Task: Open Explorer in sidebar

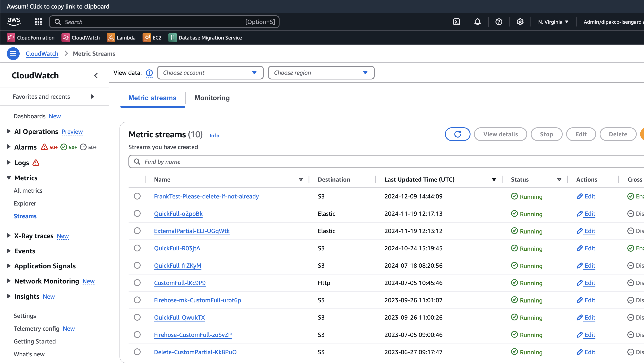Action: 25,203
